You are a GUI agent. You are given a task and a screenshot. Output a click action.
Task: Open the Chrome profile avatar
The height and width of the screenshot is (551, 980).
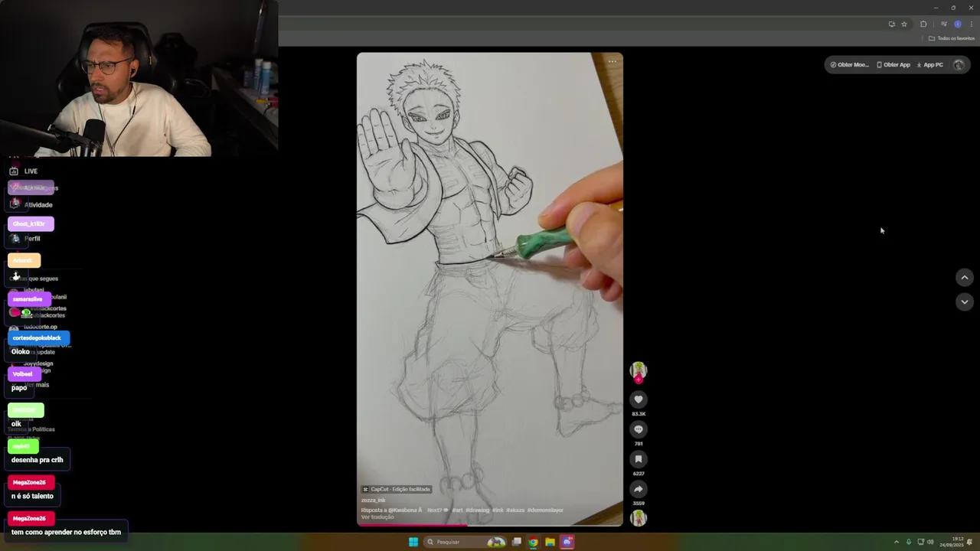click(957, 24)
